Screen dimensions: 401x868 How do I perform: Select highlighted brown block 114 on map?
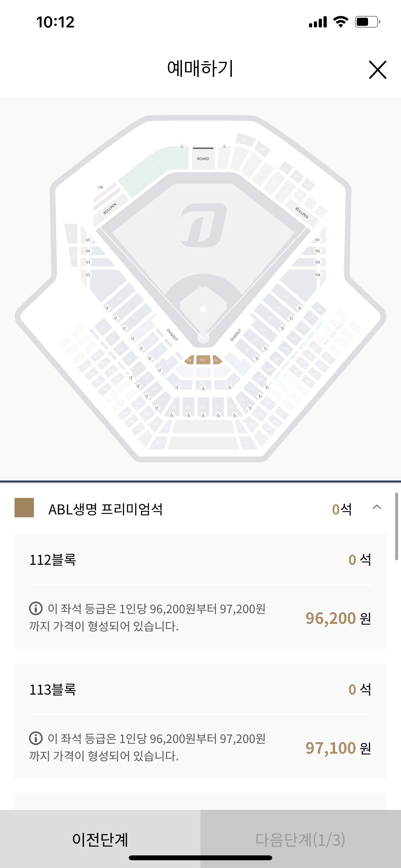[x=190, y=360]
